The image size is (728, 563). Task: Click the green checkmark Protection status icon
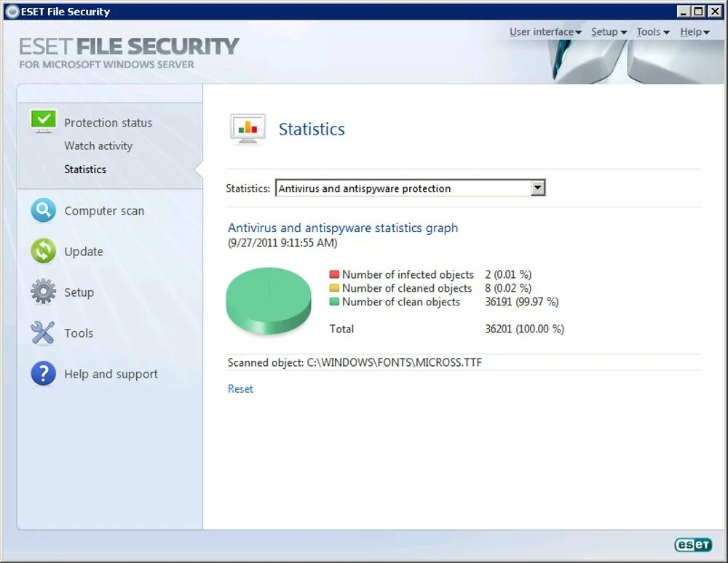pyautogui.click(x=44, y=121)
